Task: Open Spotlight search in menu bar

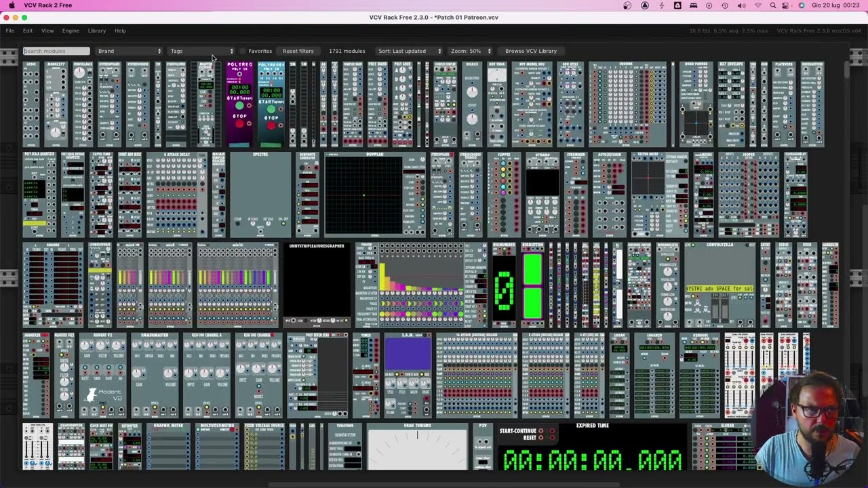Action: coord(773,5)
